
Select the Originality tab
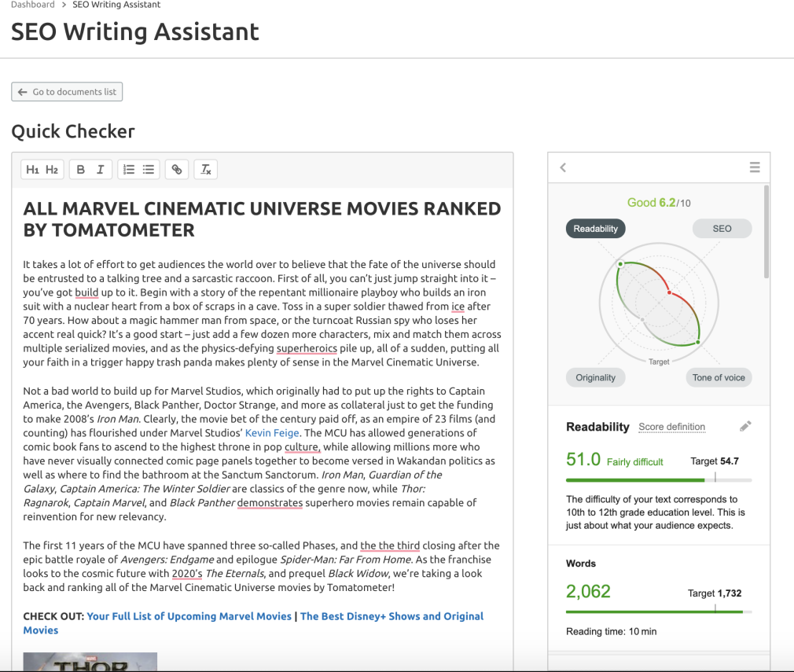[x=596, y=377]
